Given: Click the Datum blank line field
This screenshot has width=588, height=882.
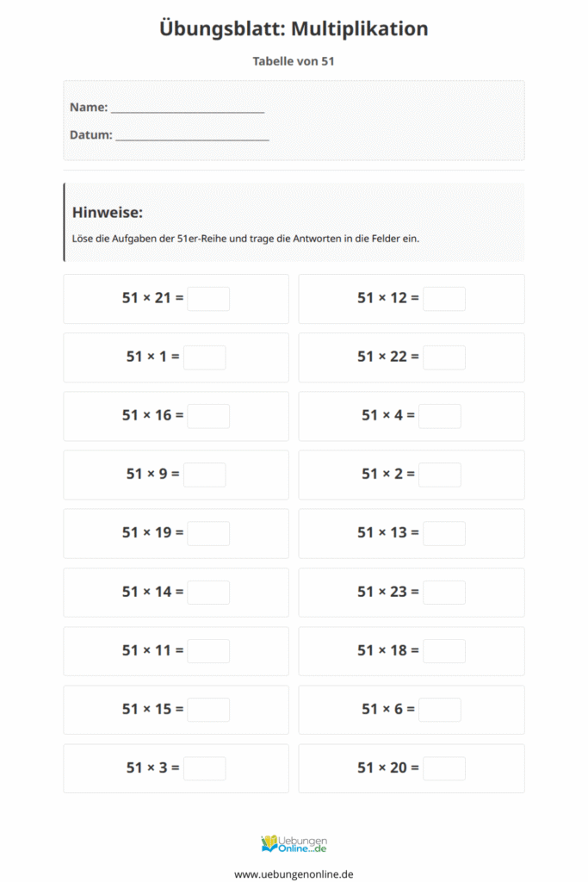Looking at the screenshot, I should click(x=192, y=135).
